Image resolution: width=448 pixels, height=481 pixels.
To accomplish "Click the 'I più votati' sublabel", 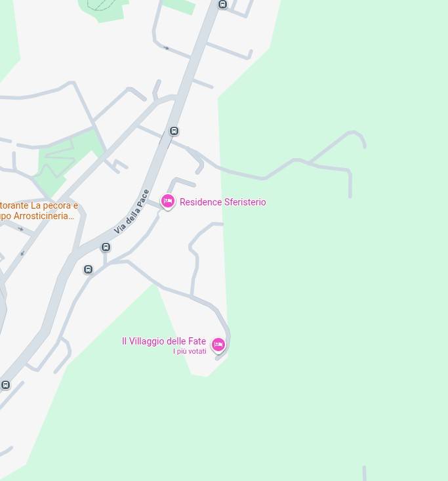I will [x=190, y=351].
